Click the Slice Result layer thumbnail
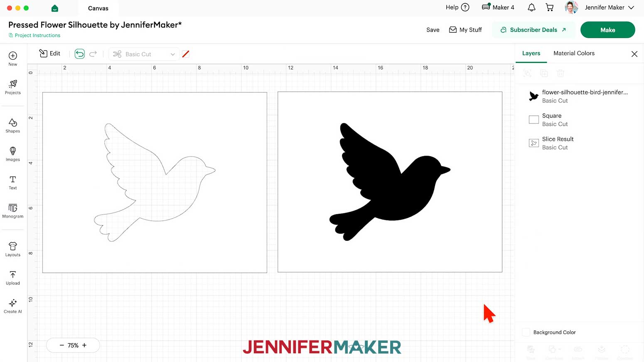644x362 pixels. point(534,143)
